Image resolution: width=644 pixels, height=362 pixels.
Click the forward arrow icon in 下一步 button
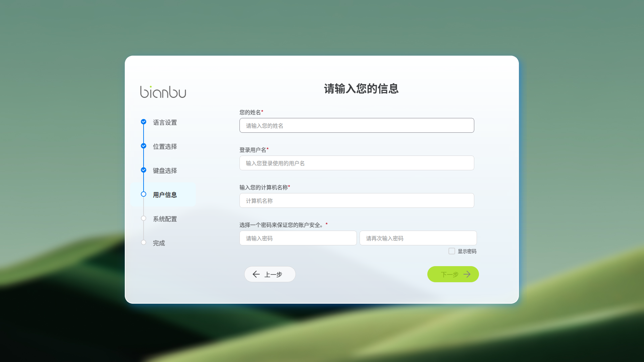pos(468,274)
